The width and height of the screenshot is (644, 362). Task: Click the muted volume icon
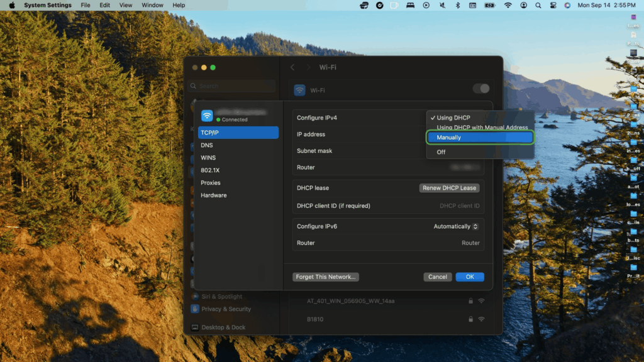pos(442,5)
